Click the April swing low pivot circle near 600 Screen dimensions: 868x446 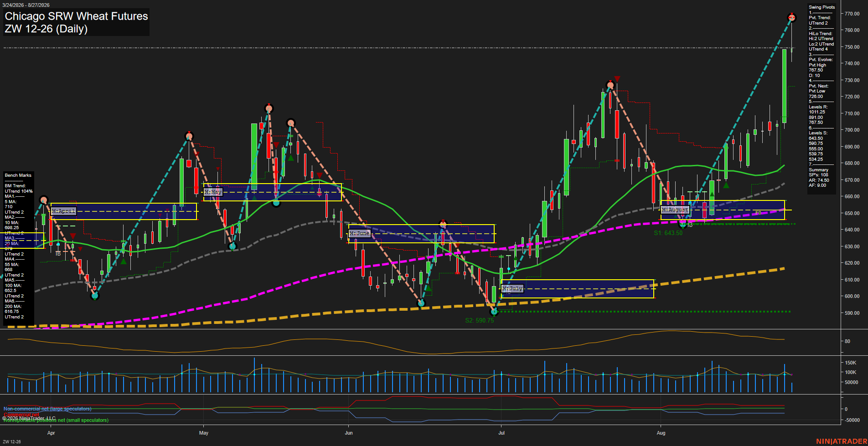(x=95, y=296)
